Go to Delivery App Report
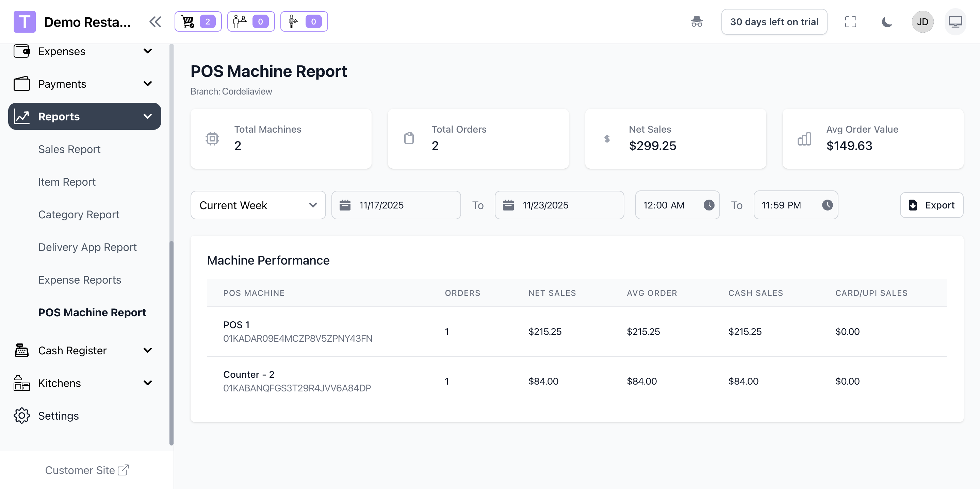Viewport: 980px width, 489px height. 87,247
